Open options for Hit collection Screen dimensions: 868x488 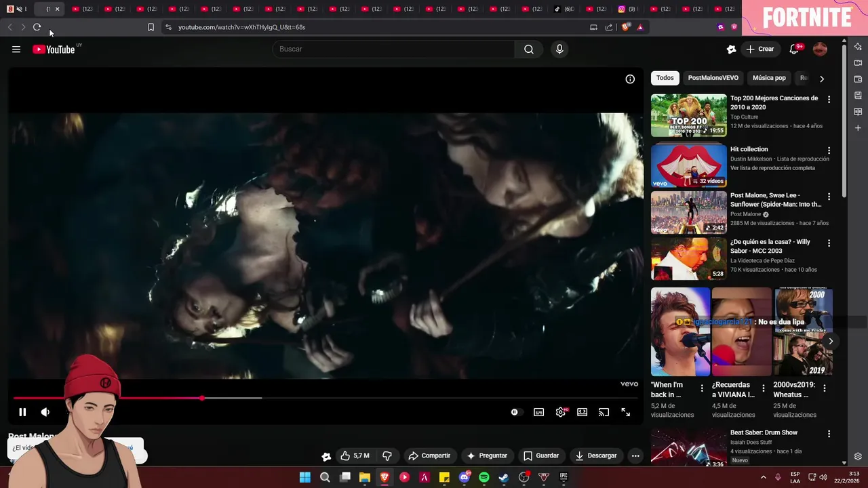829,150
